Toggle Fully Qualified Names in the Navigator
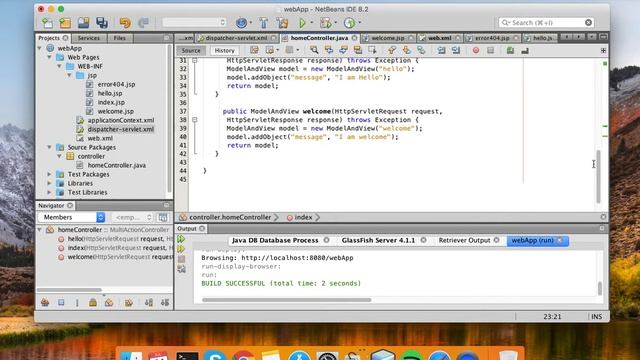This screenshot has height=360, width=640. point(129,302)
